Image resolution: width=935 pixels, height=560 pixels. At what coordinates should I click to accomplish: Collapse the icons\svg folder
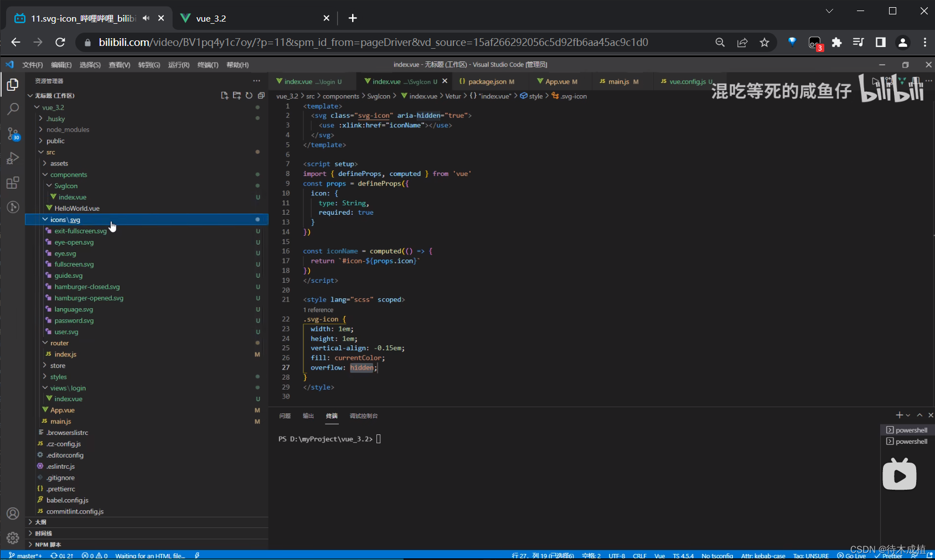[45, 220]
